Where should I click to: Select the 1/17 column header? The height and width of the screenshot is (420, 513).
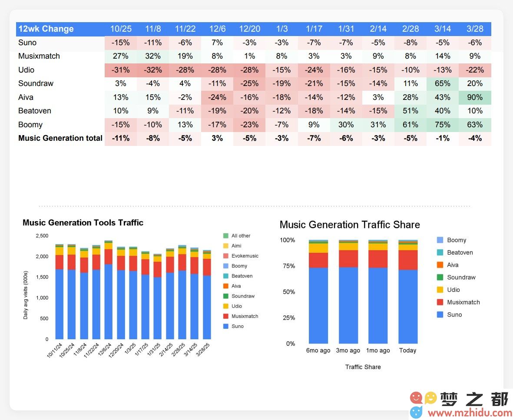[x=314, y=29]
